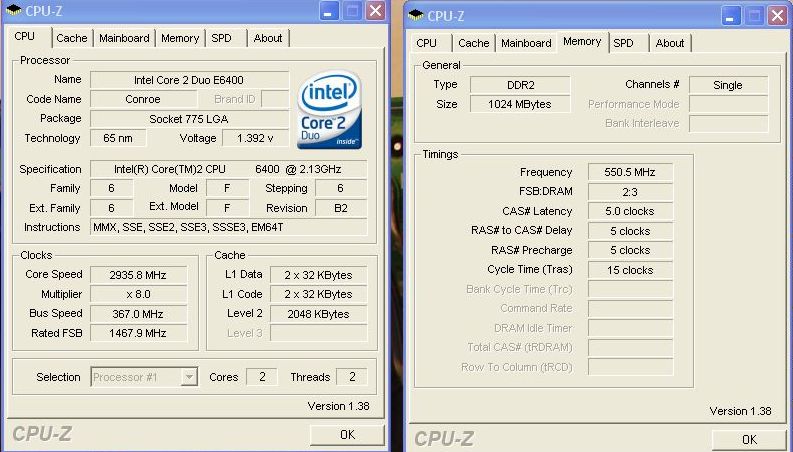Image resolution: width=793 pixels, height=452 pixels.
Task: Click the Core Speed value 2935.8 MHz
Action: 138,275
